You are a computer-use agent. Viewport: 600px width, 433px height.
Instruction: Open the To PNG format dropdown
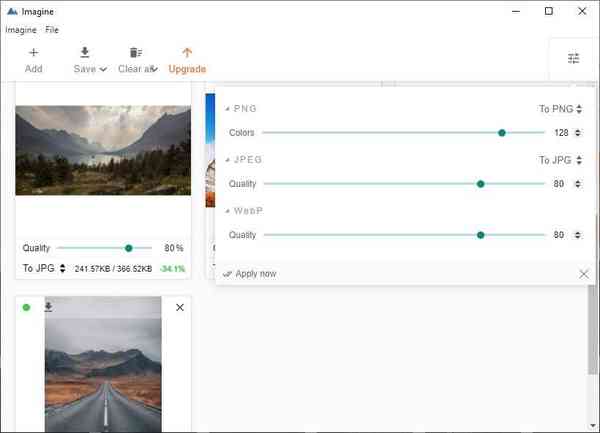560,109
